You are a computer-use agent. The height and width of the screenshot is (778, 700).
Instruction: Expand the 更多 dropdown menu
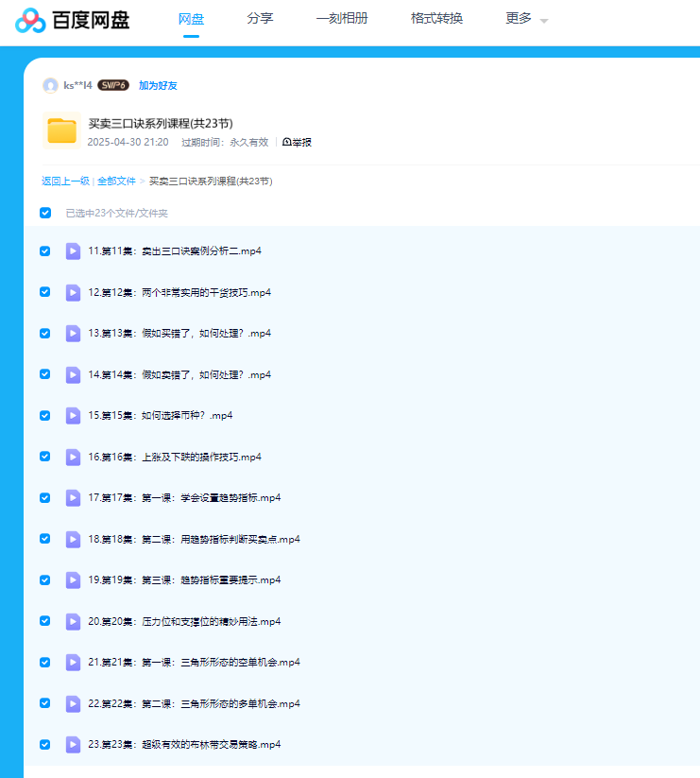[526, 19]
